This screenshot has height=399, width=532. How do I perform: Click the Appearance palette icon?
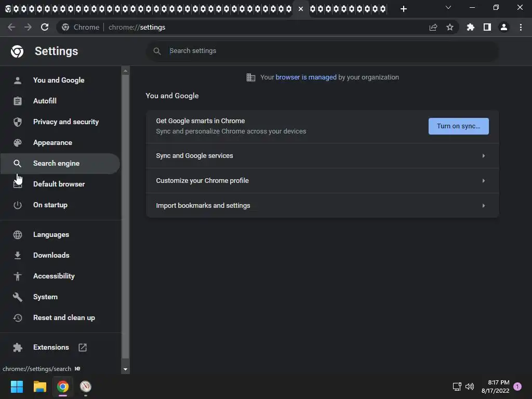tap(18, 143)
